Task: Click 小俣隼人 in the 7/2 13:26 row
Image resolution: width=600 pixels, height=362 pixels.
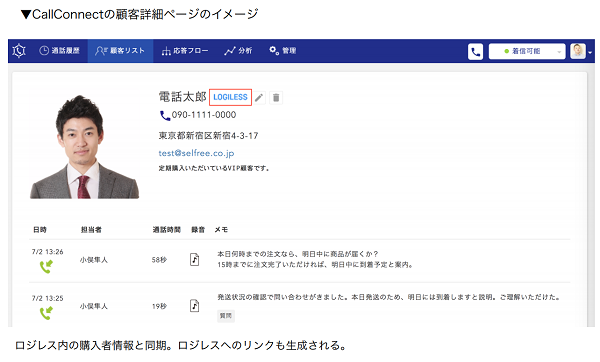Action: (x=94, y=260)
